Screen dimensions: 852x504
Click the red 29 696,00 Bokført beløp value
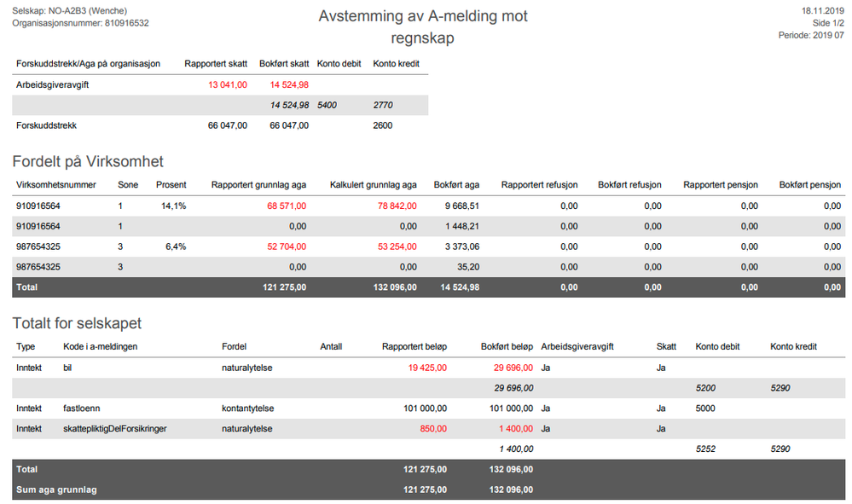(513, 368)
